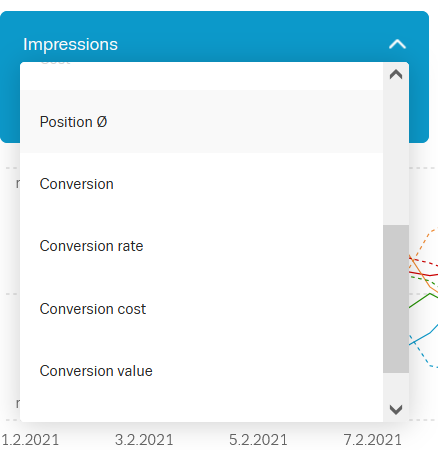Image resolution: width=438 pixels, height=450 pixels.
Task: Click the 5.2.2021 date axis label
Action: (258, 440)
